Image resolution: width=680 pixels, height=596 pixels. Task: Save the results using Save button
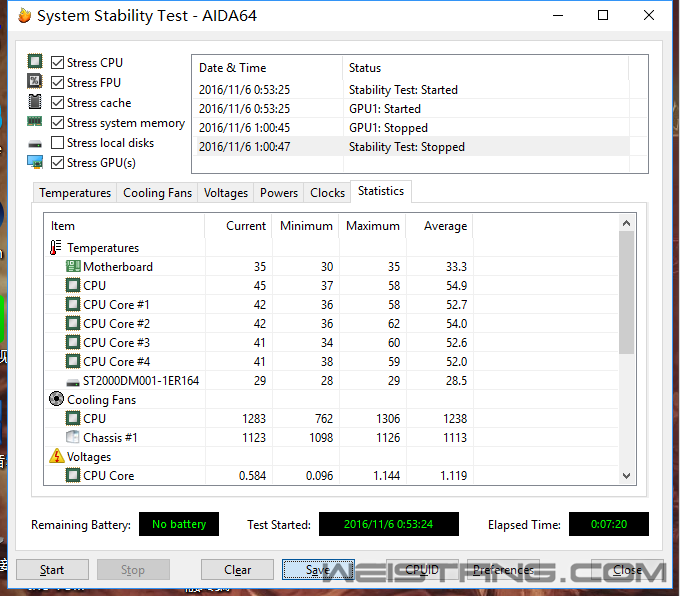(x=318, y=570)
